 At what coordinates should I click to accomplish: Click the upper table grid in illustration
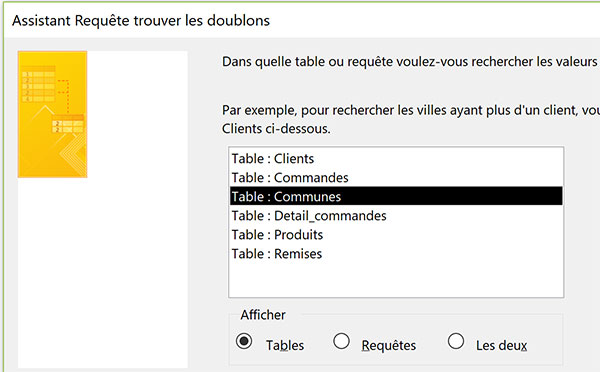[39, 84]
